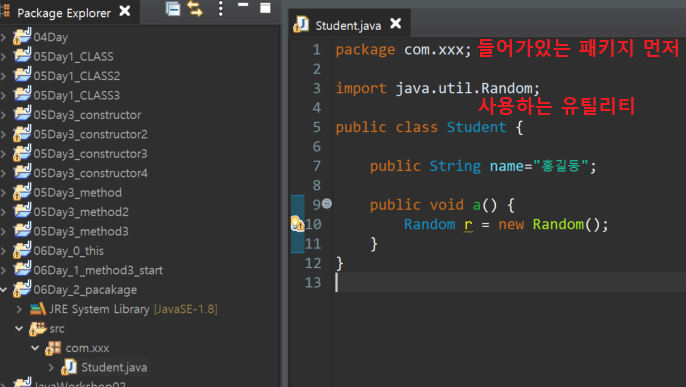This screenshot has width=686, height=387.
Task: Click line number 13 in the gutter
Action: (313, 282)
